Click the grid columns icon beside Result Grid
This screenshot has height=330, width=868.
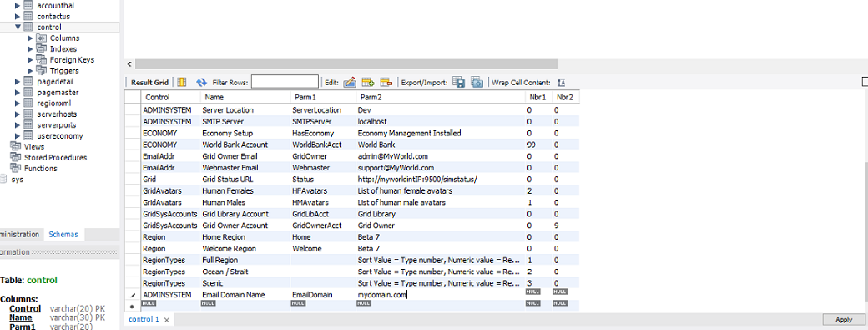click(182, 83)
